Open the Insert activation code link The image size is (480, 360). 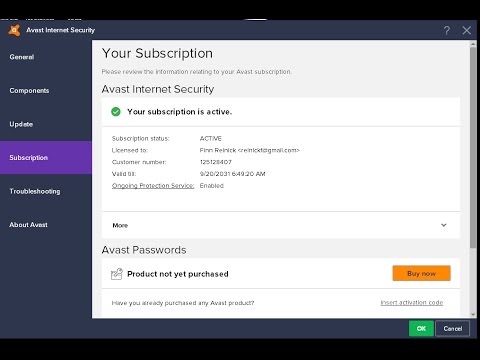(412, 303)
